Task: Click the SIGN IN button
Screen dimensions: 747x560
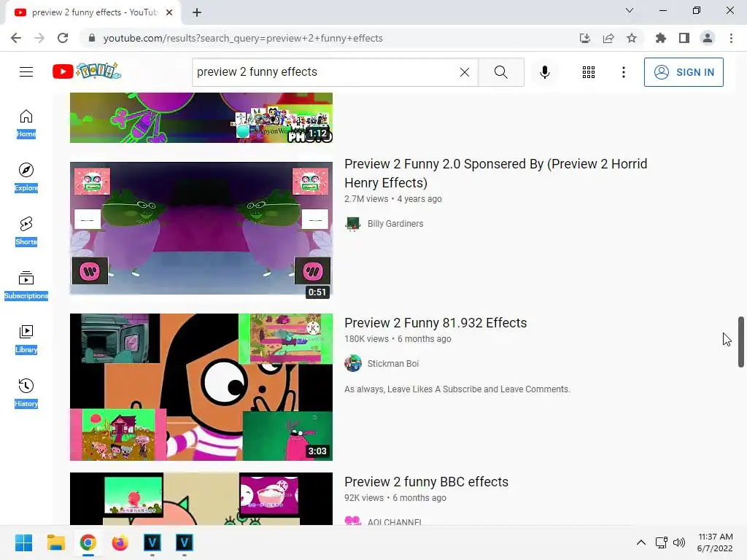Action: (684, 72)
